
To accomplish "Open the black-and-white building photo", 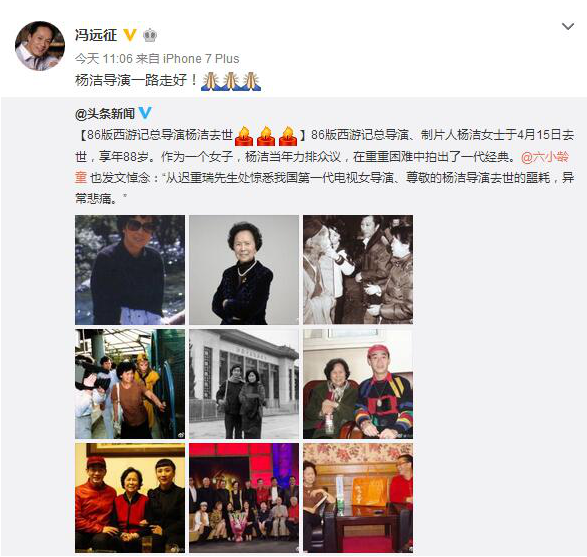I will pos(244,384).
